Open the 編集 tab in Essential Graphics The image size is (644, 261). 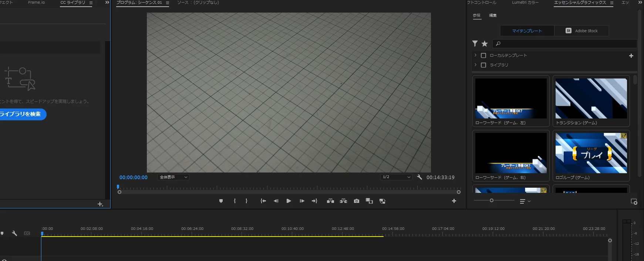pos(493,16)
